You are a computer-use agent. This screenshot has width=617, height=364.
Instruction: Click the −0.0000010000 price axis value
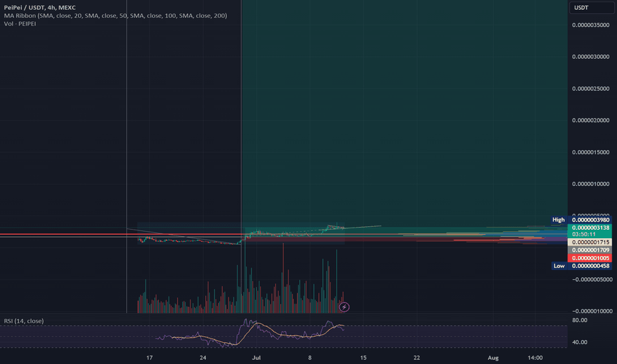tap(593, 311)
